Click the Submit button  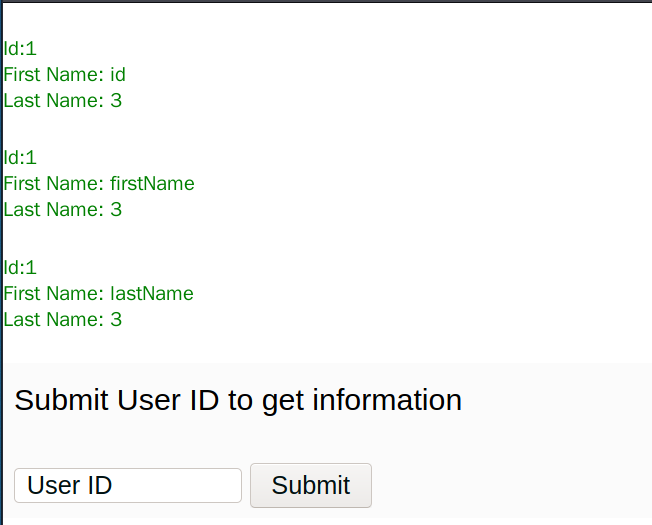(311, 485)
